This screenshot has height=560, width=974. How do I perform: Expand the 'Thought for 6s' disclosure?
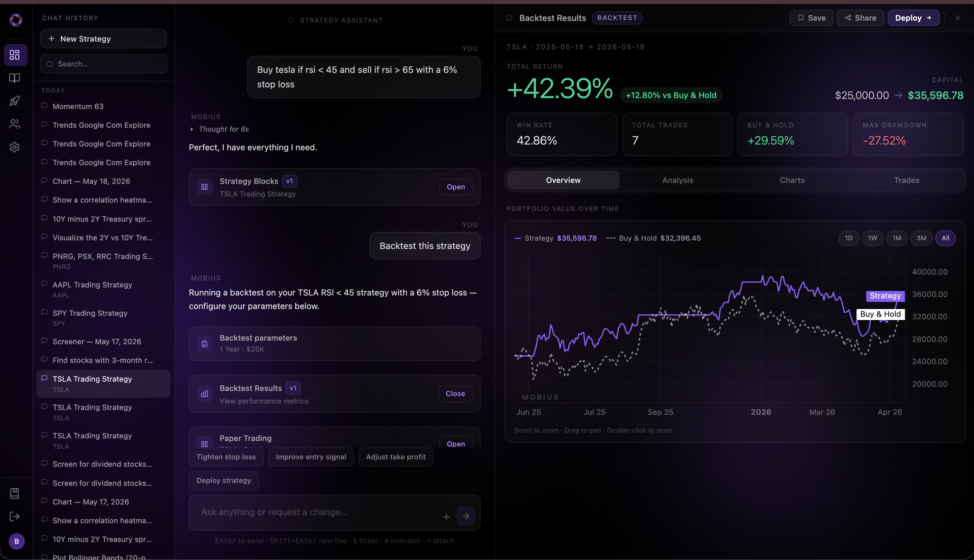[220, 129]
